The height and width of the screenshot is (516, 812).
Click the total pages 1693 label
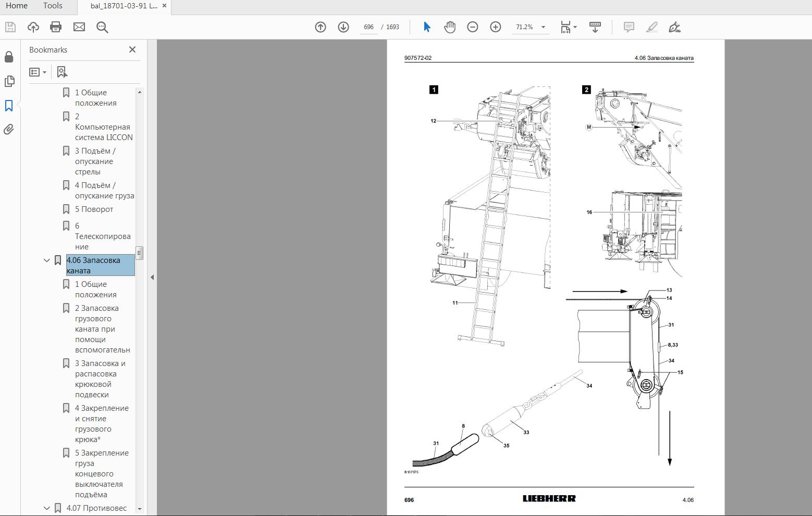392,27
